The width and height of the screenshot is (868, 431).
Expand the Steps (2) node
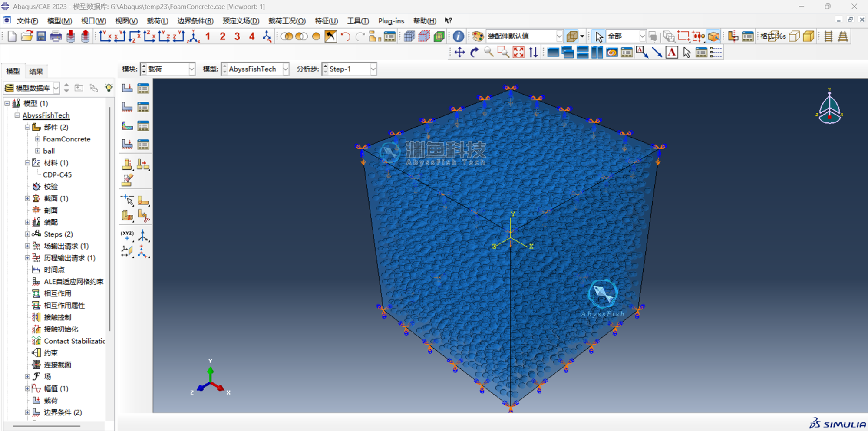(x=27, y=234)
